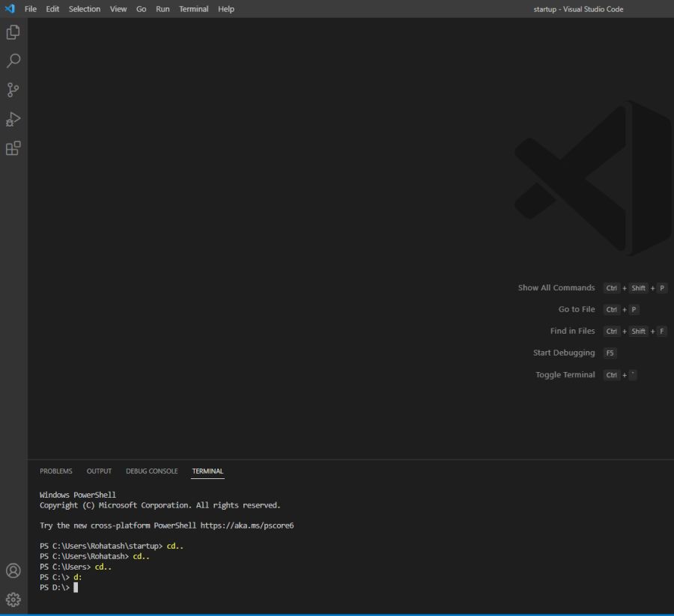Open the Extensions view icon

coord(13,148)
